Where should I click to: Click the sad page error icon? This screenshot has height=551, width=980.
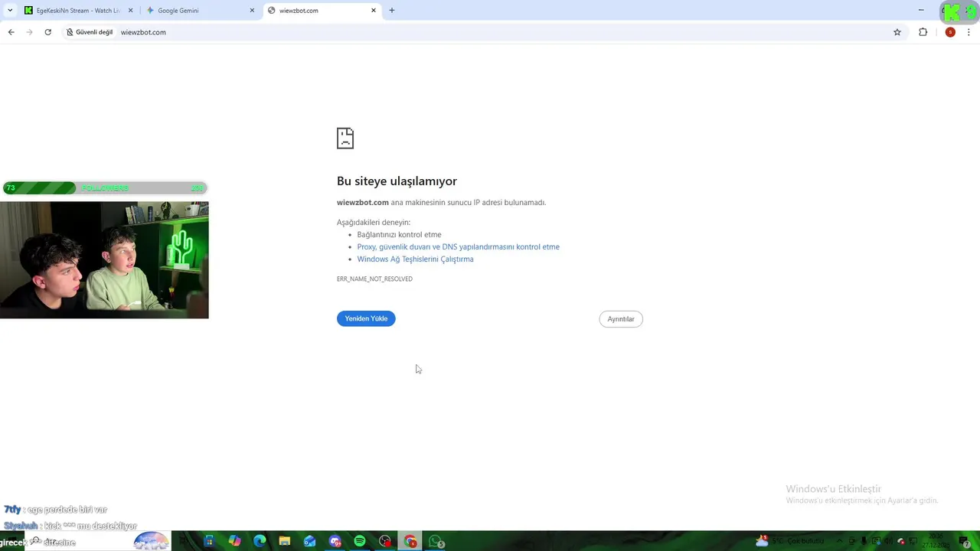(345, 138)
